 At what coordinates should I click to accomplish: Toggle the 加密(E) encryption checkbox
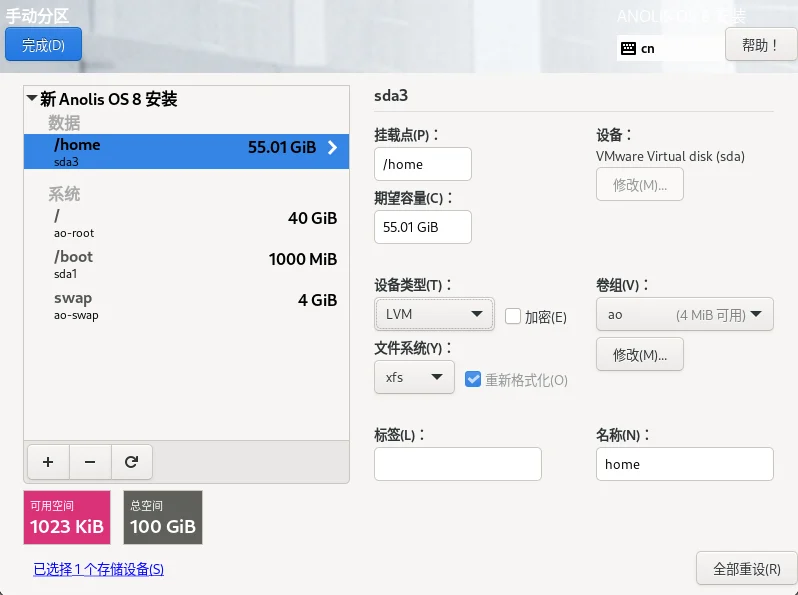[513, 316]
